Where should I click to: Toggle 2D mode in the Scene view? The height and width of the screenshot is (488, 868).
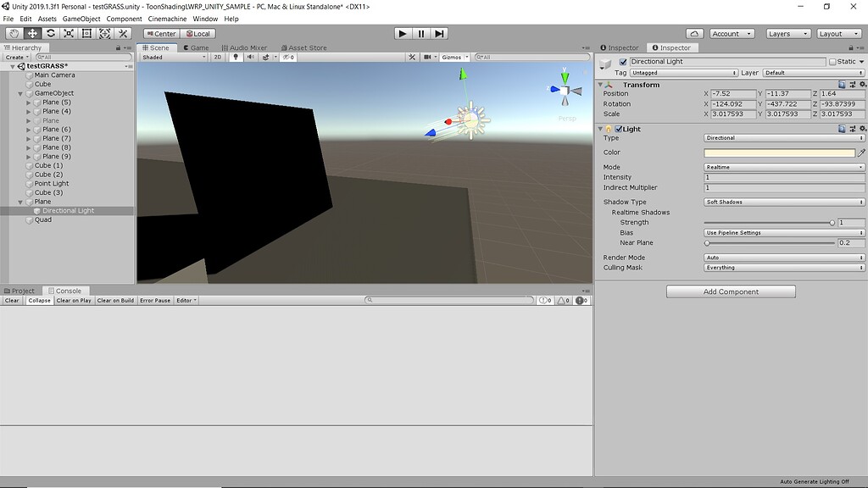point(217,57)
